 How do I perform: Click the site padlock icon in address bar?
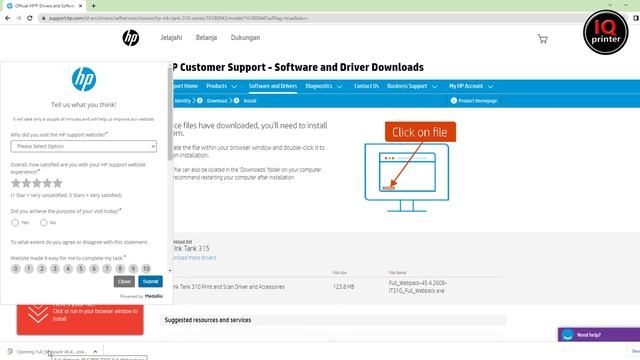[44, 18]
